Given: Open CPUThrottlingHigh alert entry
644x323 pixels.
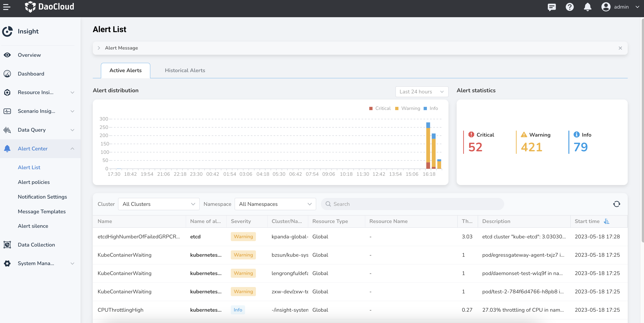Looking at the screenshot, I should pos(121,310).
